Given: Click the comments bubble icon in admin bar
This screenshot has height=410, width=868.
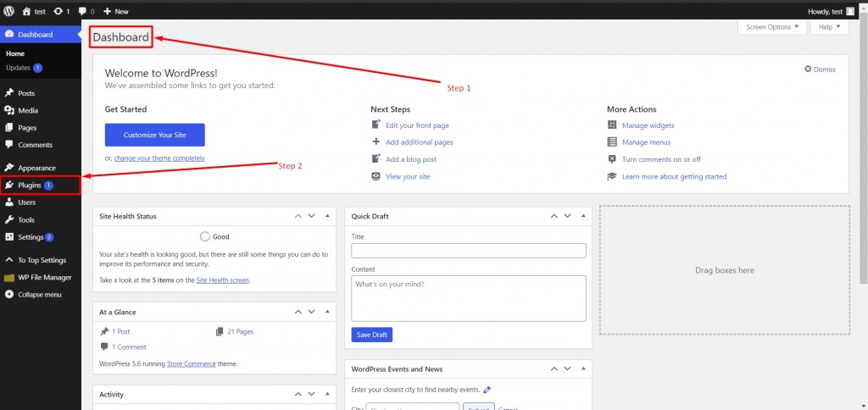Looking at the screenshot, I should click(82, 12).
